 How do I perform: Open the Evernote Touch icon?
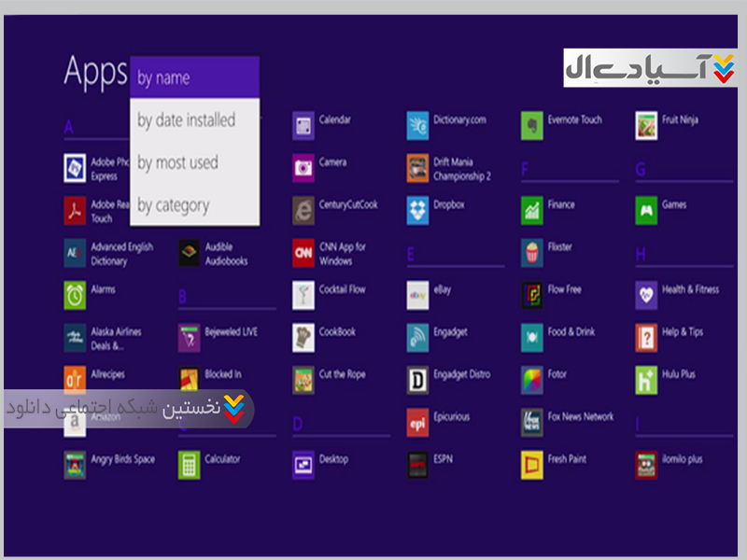click(532, 125)
